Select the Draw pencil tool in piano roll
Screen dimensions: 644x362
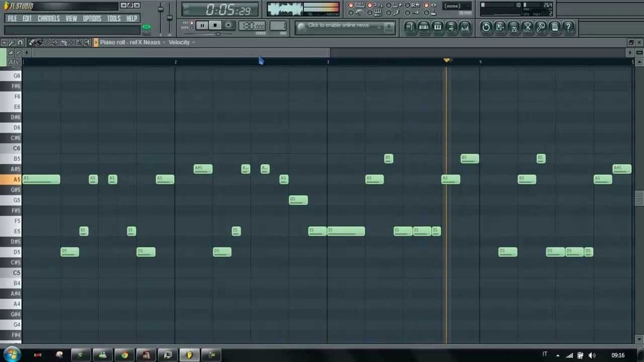click(x=31, y=43)
